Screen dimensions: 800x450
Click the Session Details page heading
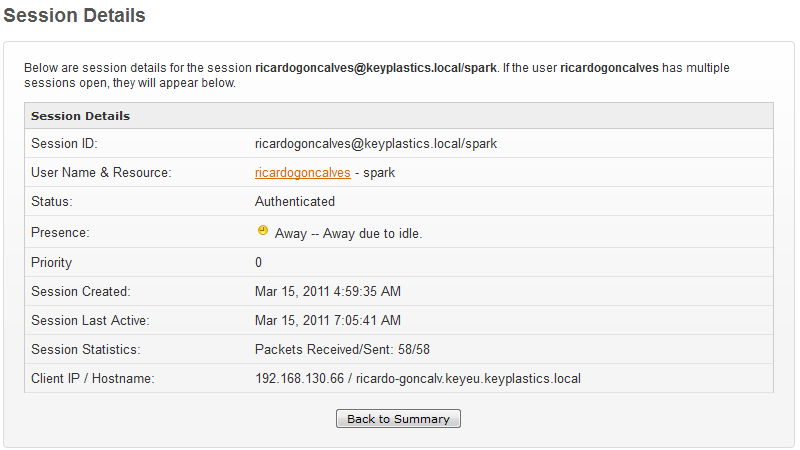74,16
